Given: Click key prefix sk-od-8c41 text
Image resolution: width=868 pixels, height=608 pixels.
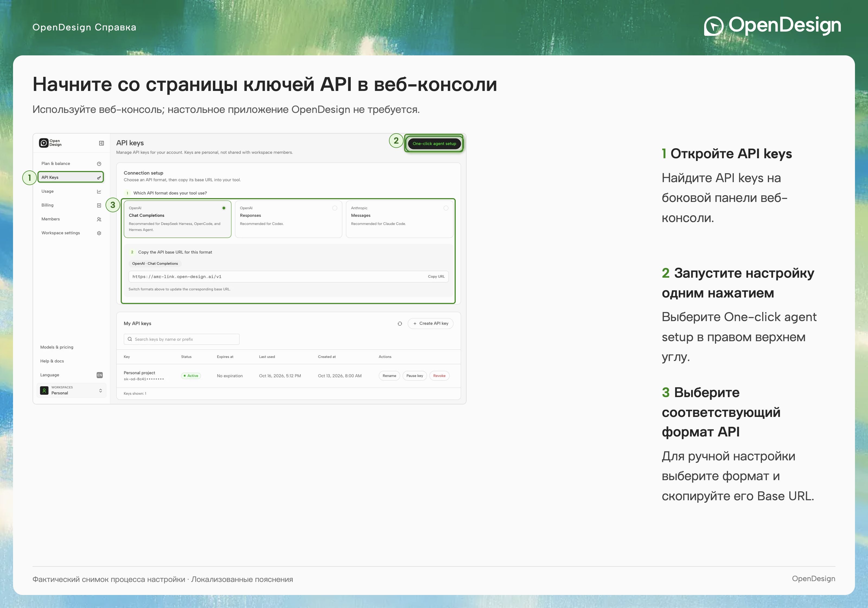Looking at the screenshot, I should point(144,379).
